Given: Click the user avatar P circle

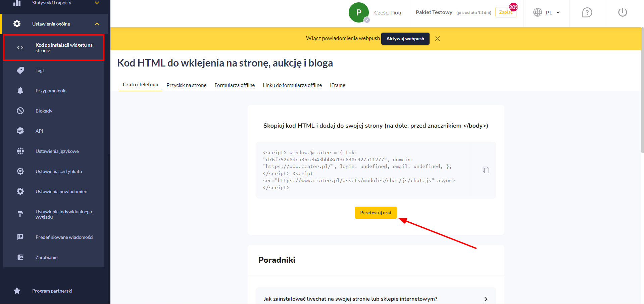Looking at the screenshot, I should coord(358,12).
